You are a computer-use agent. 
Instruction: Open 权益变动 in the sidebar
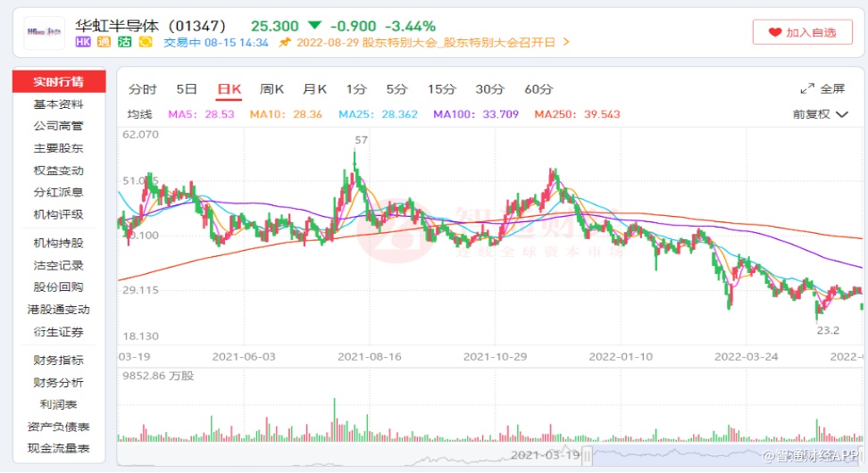(59, 170)
